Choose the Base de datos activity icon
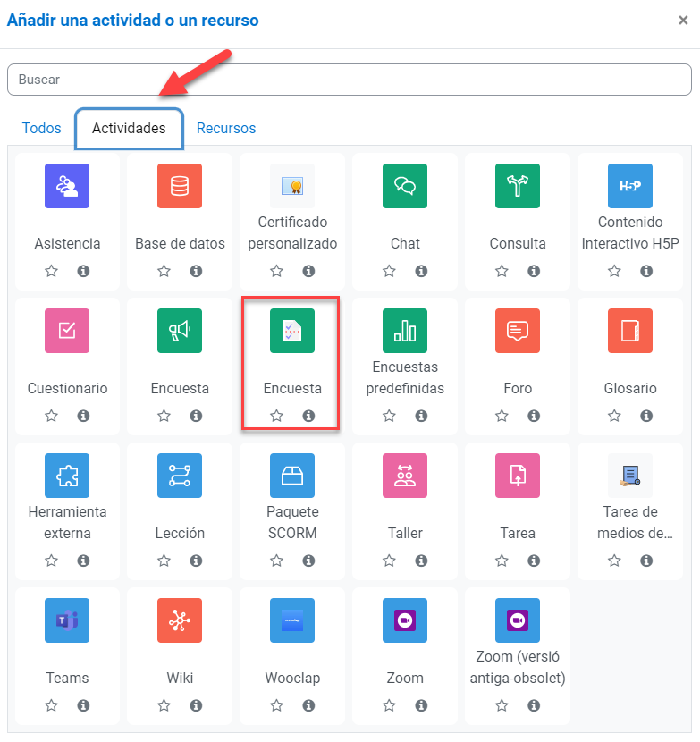 tap(180, 186)
